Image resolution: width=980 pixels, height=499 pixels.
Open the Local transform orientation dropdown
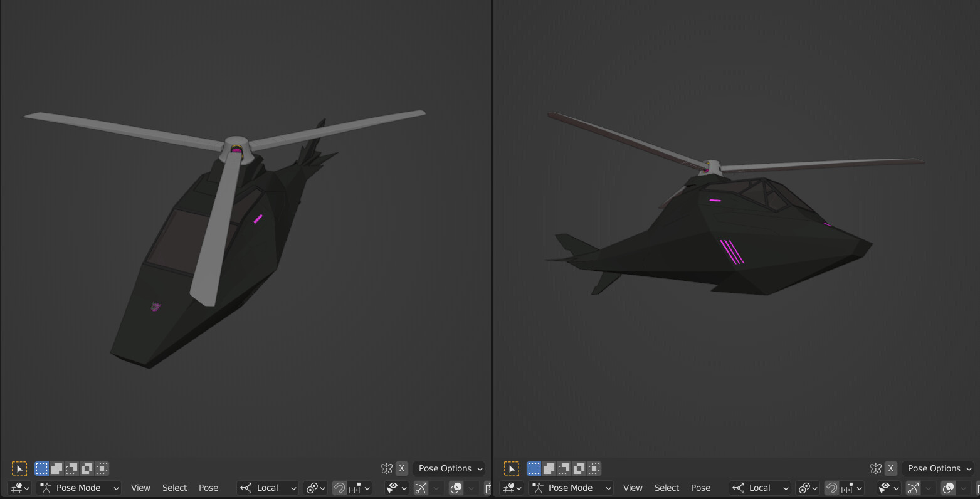pyautogui.click(x=267, y=488)
